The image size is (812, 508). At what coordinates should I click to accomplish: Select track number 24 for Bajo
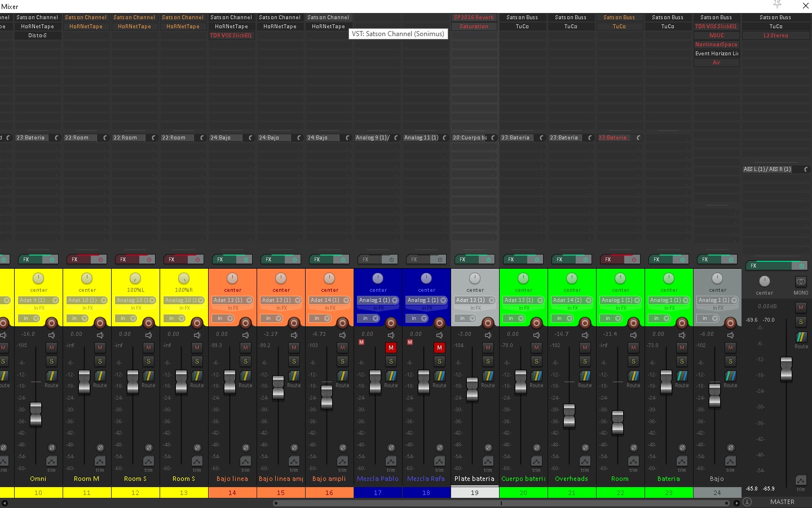(x=716, y=493)
